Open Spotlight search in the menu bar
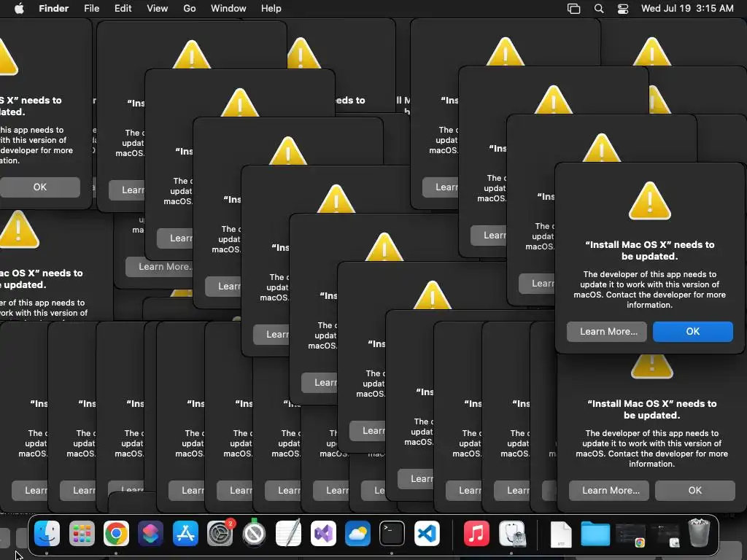 (x=599, y=9)
